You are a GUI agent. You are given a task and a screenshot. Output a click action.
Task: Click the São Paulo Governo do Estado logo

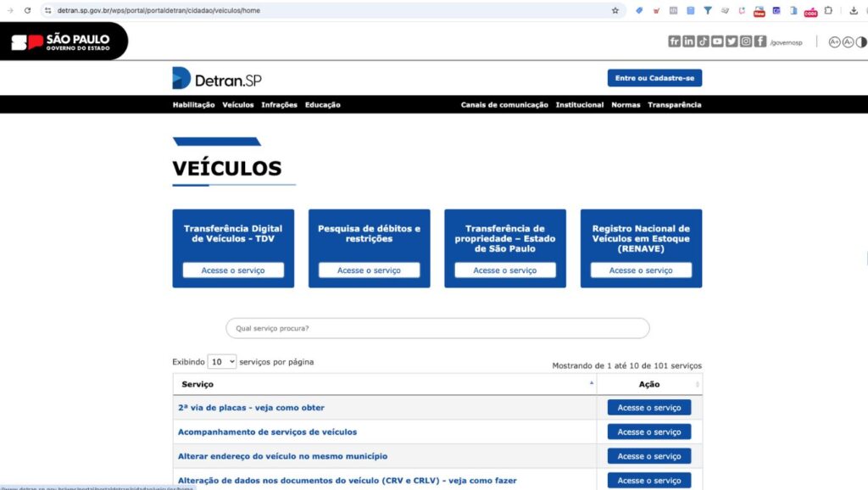[x=61, y=42]
